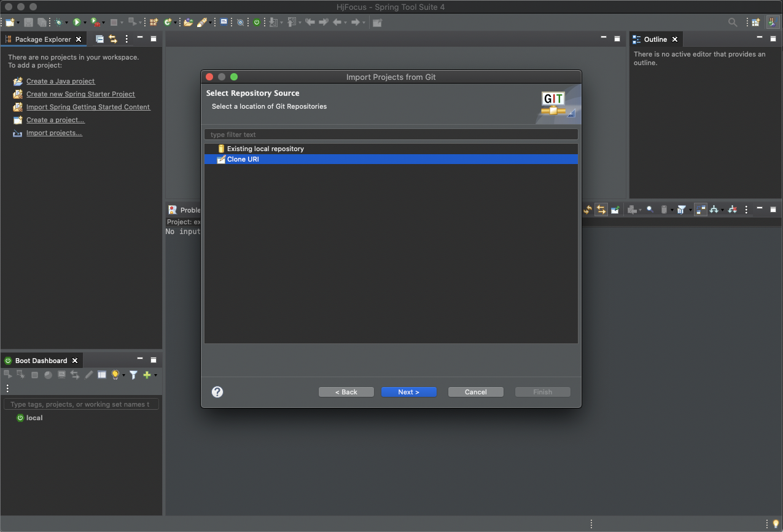Viewport: 783px width, 532px height.
Task: Focus the 'type filter text' field in dialog
Action: [x=391, y=135]
